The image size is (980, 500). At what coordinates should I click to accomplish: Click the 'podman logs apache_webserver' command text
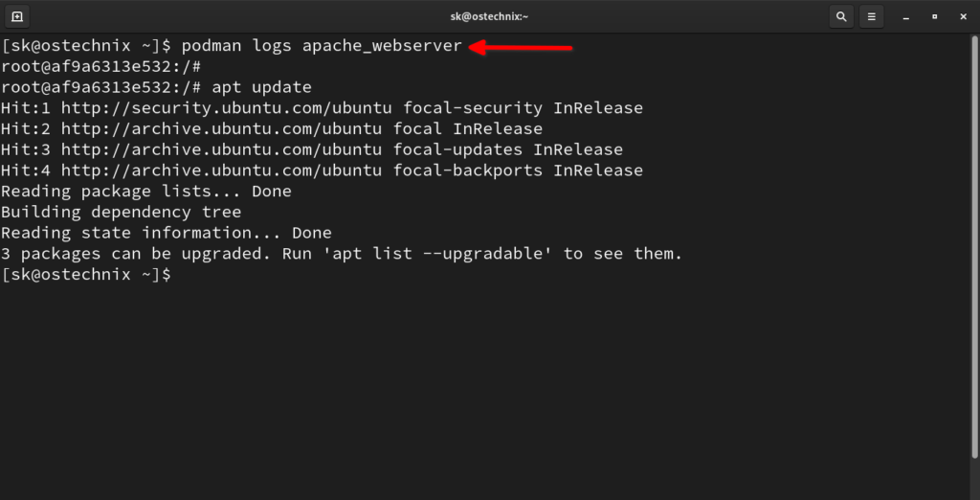[x=322, y=46]
